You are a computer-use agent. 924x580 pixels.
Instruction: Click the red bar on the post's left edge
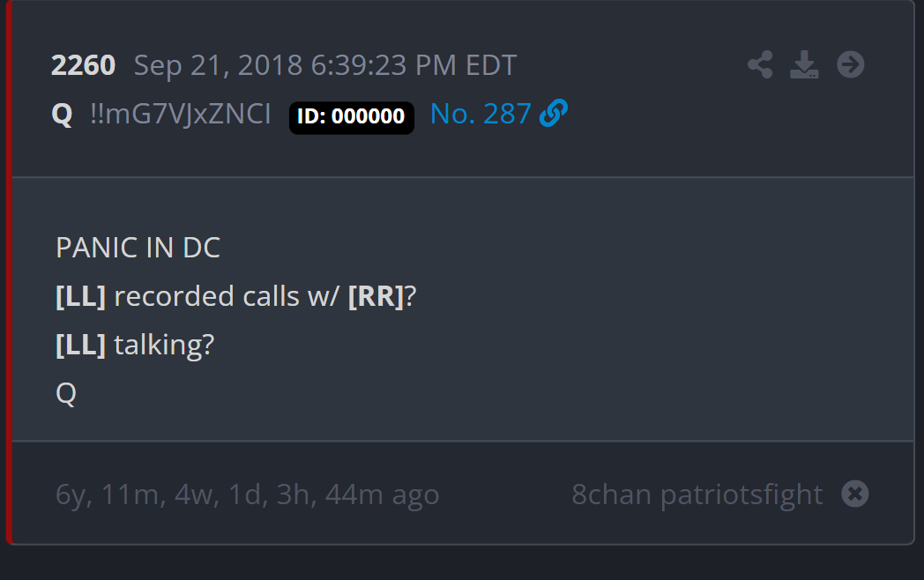point(9,271)
